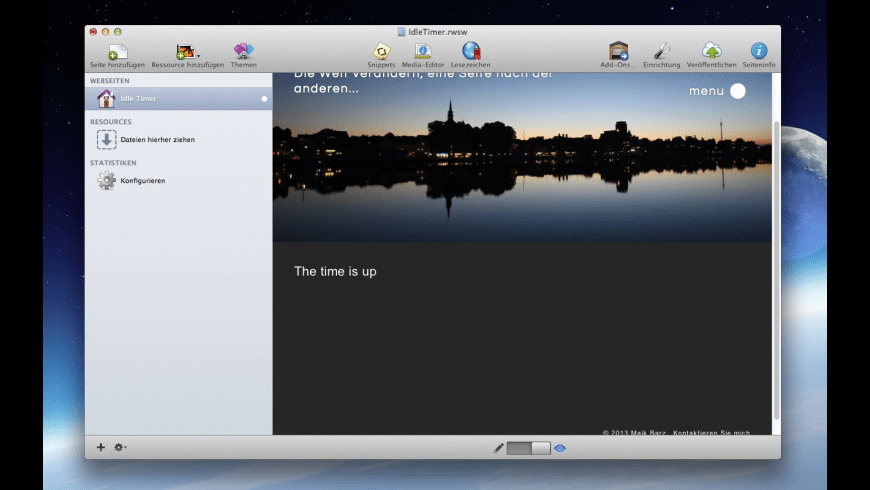
Task: Click the RESOURCES section header
Action: tap(111, 122)
